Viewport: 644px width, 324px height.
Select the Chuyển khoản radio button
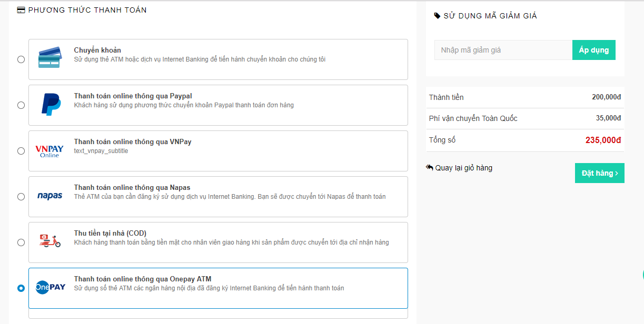(x=21, y=59)
